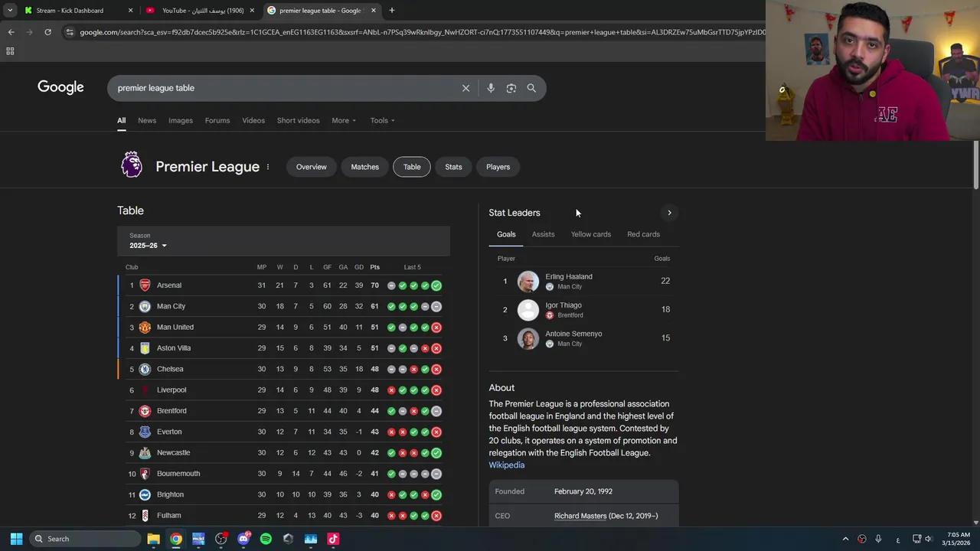Image resolution: width=980 pixels, height=551 pixels.
Task: Click the Arsenal club crest
Action: [x=145, y=285]
